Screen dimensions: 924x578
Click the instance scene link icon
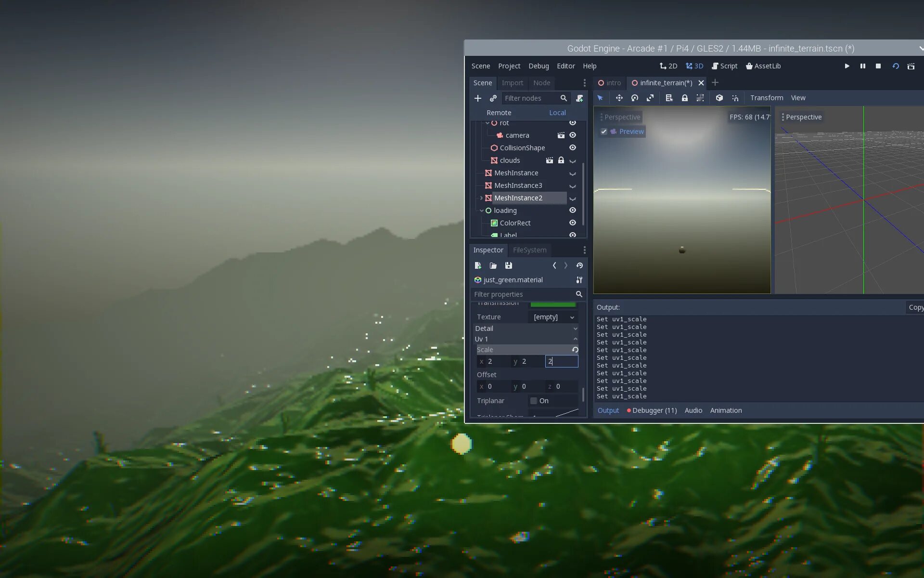[x=493, y=98]
